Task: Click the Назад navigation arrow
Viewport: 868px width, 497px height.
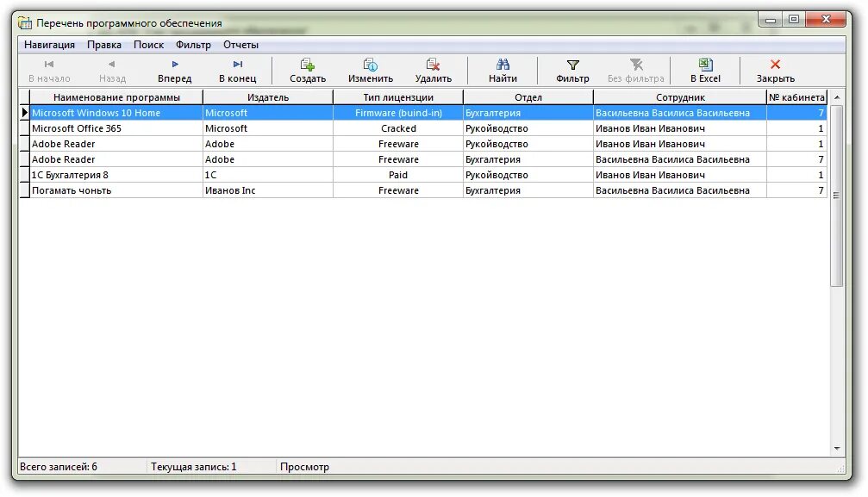Action: pos(112,71)
